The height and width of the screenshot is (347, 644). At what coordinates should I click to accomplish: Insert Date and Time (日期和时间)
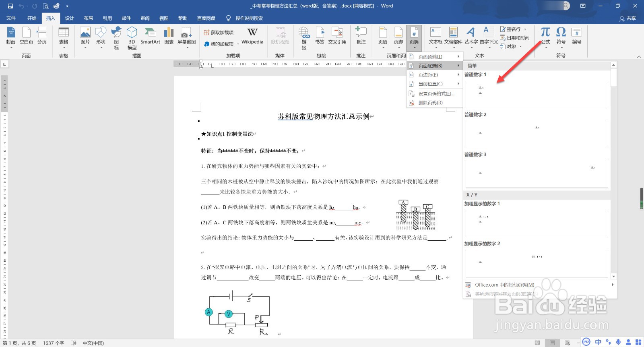click(x=515, y=38)
